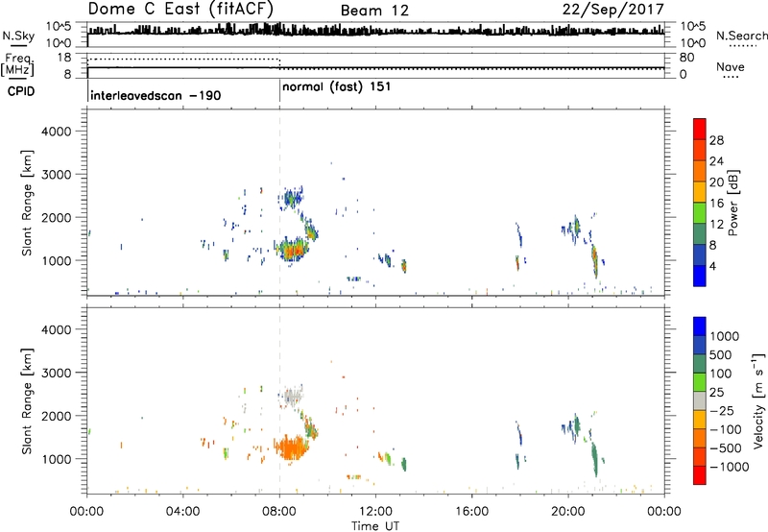Click the 80 tick on the Nave axis

(687, 58)
